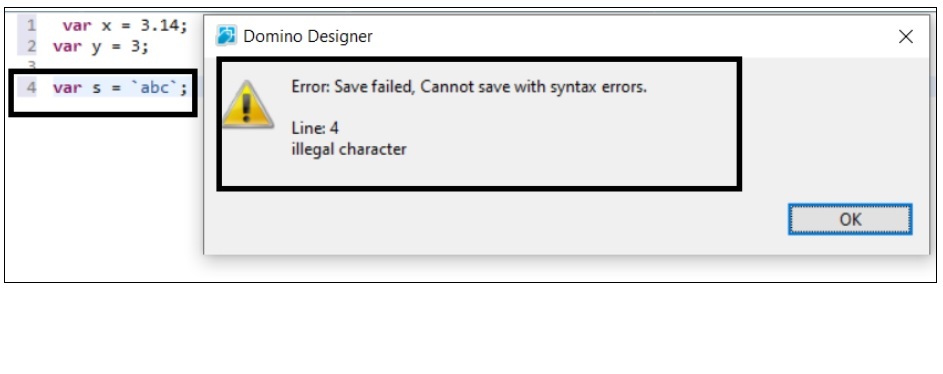The image size is (943, 374).
Task: Click the 'var' keyword on line 4
Action: pos(67,88)
